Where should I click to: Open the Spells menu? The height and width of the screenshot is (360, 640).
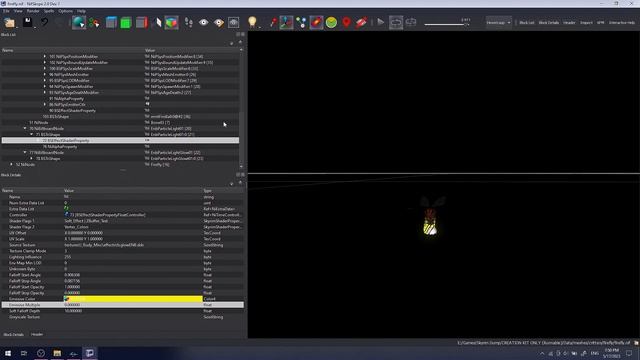tap(49, 11)
